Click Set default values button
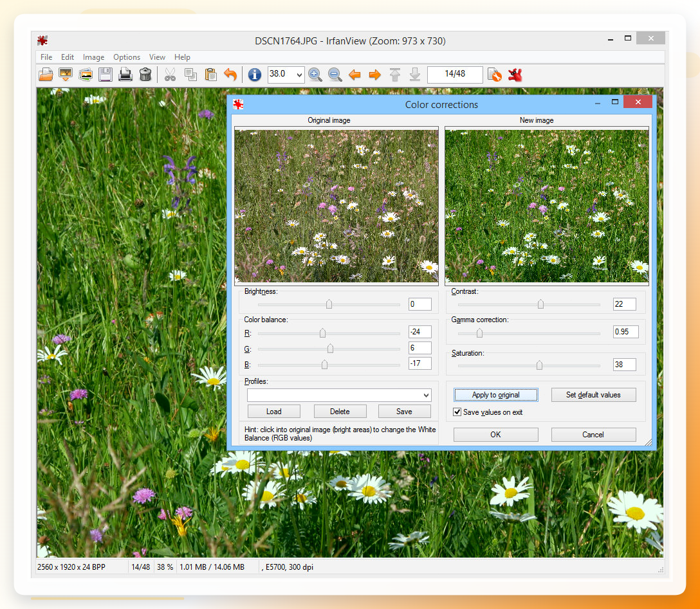This screenshot has height=609, width=700. click(x=593, y=395)
